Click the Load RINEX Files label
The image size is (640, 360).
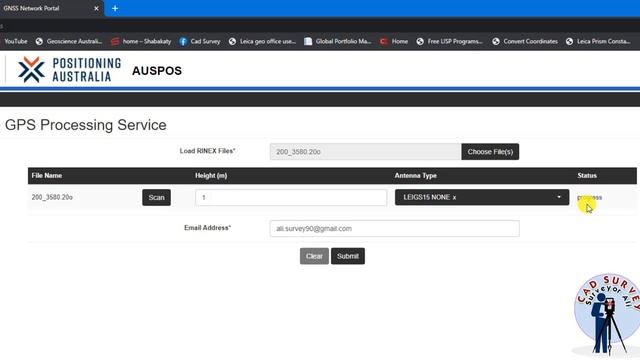pyautogui.click(x=207, y=151)
